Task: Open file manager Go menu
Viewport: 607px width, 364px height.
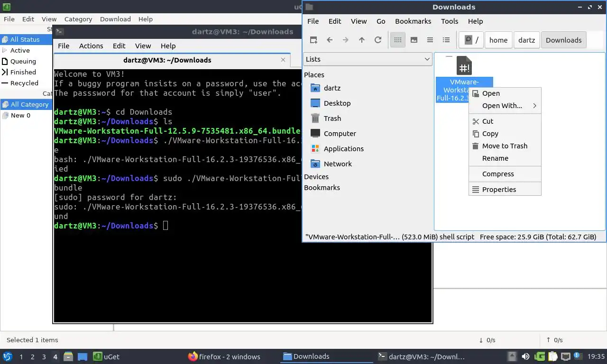Action: [381, 21]
